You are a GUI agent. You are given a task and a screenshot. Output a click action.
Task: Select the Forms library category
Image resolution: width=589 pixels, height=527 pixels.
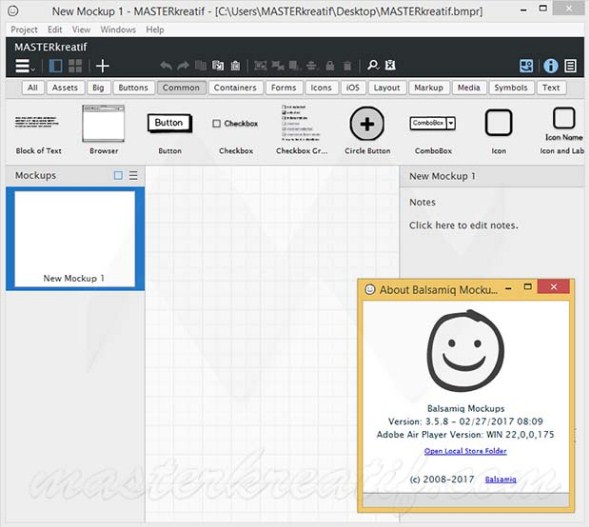(284, 88)
